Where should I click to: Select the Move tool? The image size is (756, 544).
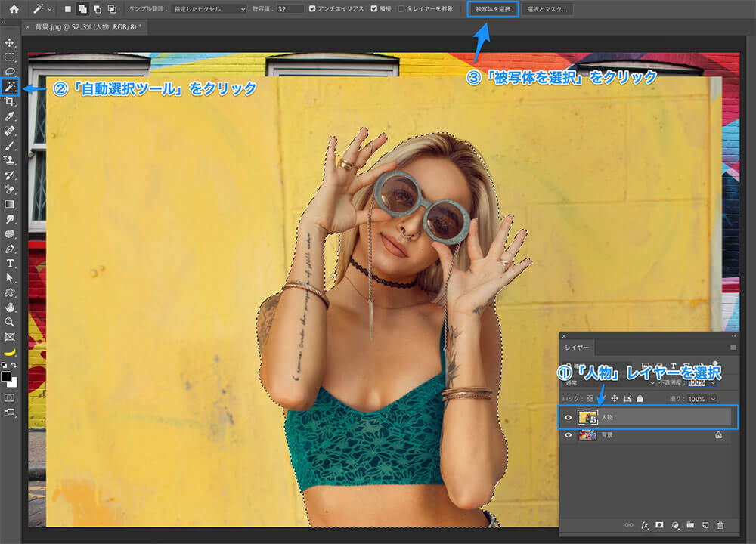10,43
